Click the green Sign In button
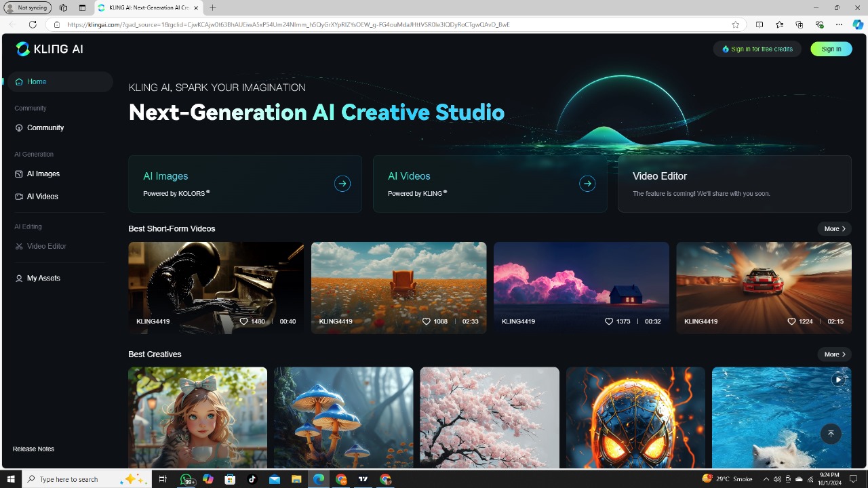868x488 pixels. click(831, 49)
